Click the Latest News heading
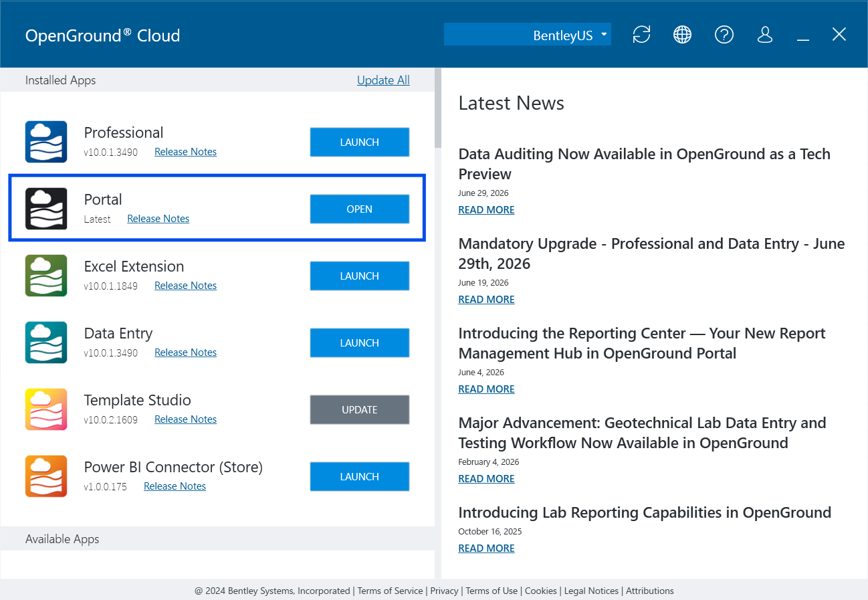868x600 pixels. [512, 103]
